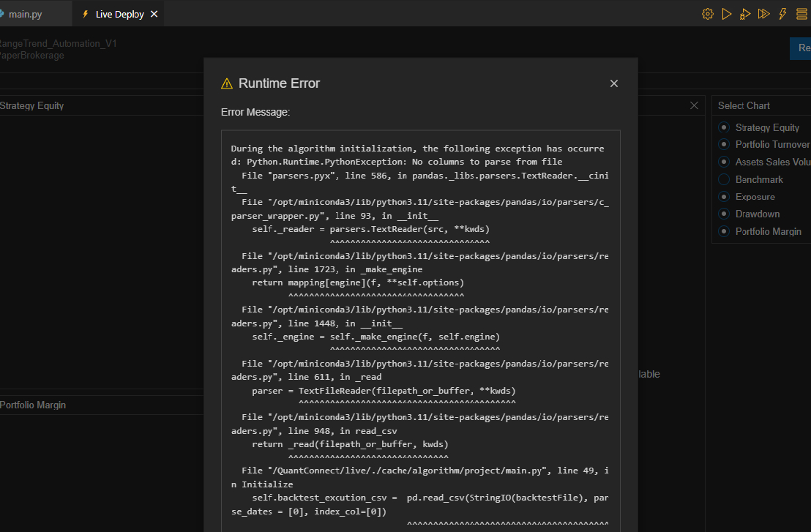This screenshot has height=532, width=811.
Task: Start debugging with the bug-play icon
Action: 745,14
